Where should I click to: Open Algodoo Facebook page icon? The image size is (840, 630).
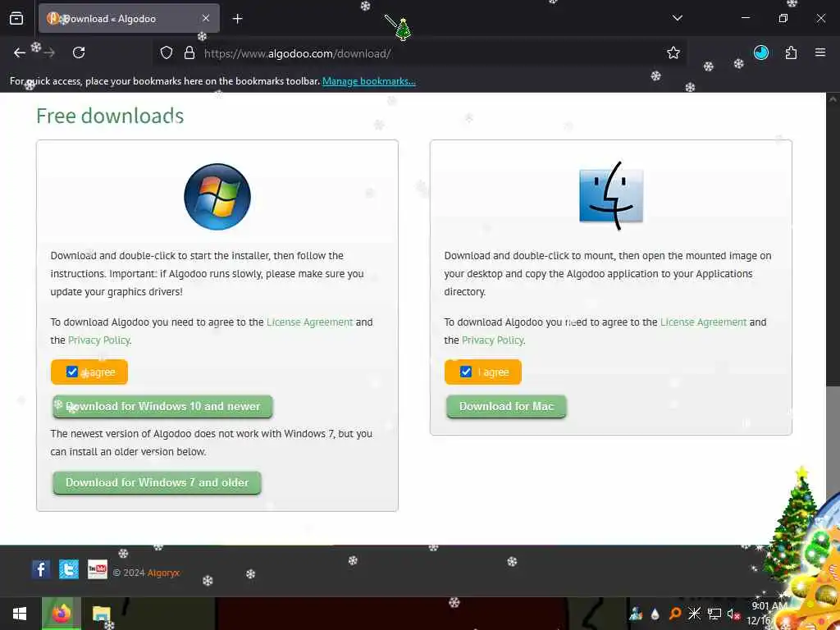tap(41, 569)
